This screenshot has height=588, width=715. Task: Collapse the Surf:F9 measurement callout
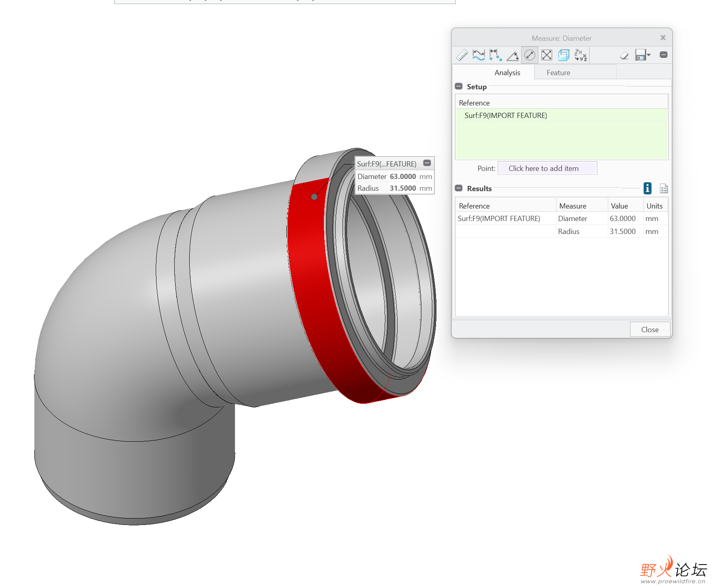click(427, 163)
